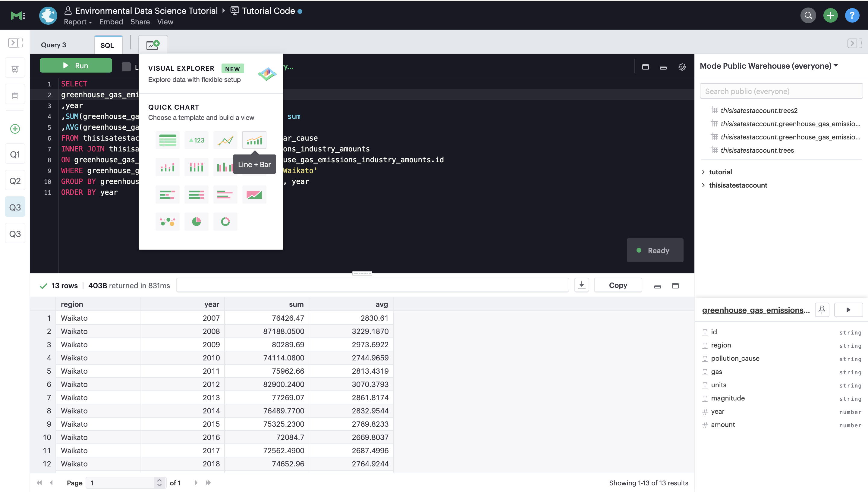This screenshot has width=868, height=492.
Task: Click the green plus create new icon
Action: click(x=830, y=16)
